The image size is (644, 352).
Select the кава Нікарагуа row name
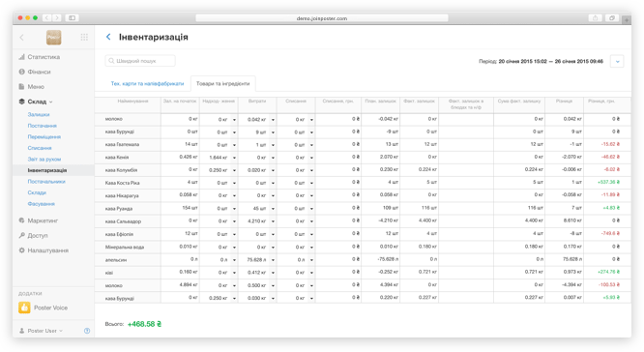[122, 196]
